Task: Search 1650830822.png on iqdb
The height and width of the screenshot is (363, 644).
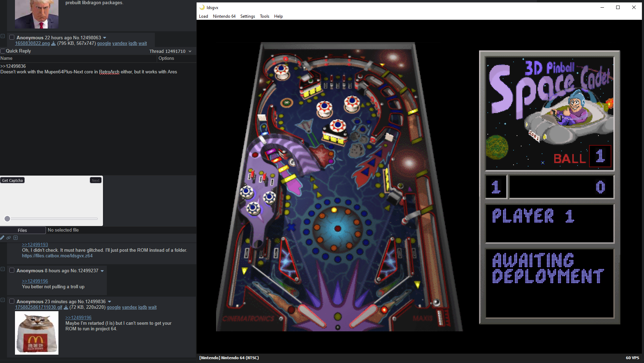Action: [133, 43]
